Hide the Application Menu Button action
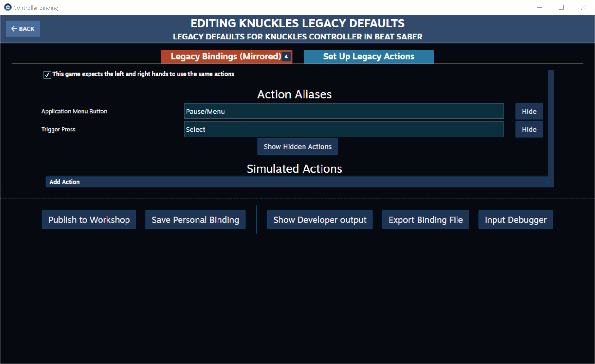The height and width of the screenshot is (364, 595). 529,112
